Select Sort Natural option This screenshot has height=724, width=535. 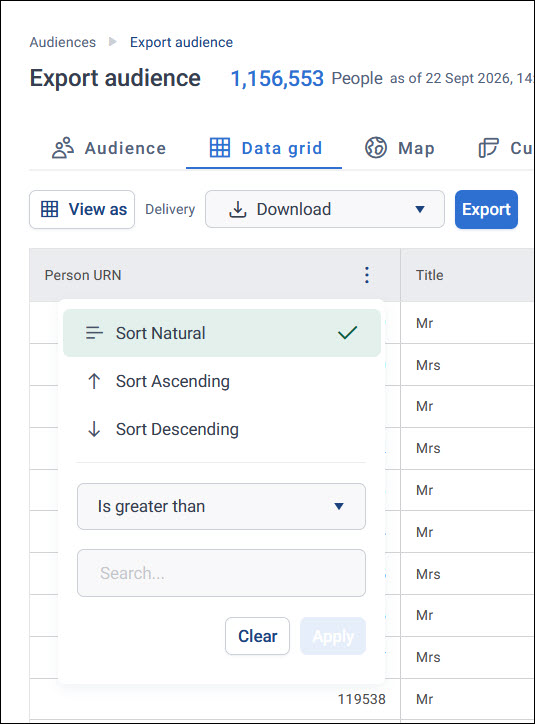tap(222, 333)
